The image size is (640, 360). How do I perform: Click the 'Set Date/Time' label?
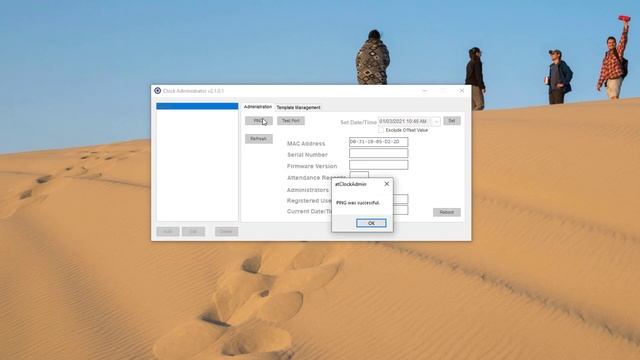click(358, 122)
